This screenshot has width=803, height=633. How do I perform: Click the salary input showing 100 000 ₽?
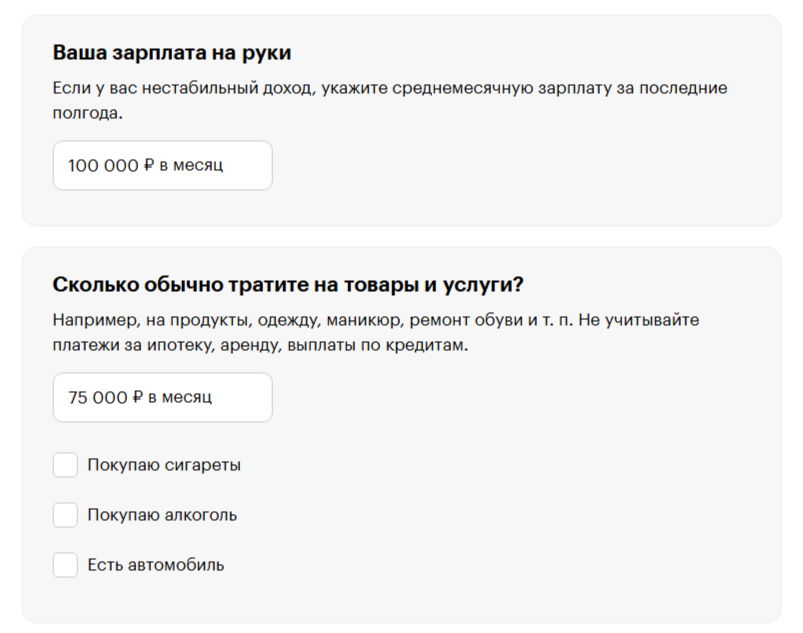pyautogui.click(x=162, y=166)
